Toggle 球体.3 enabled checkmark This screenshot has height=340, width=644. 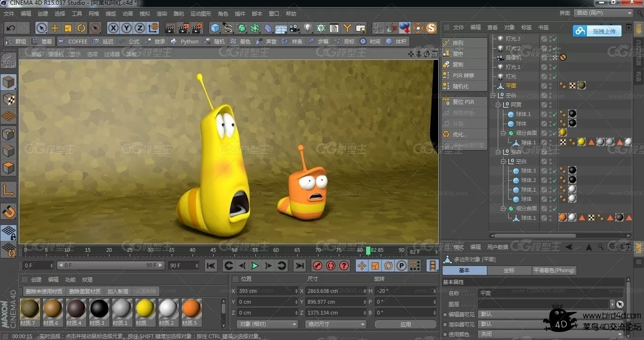(555, 171)
